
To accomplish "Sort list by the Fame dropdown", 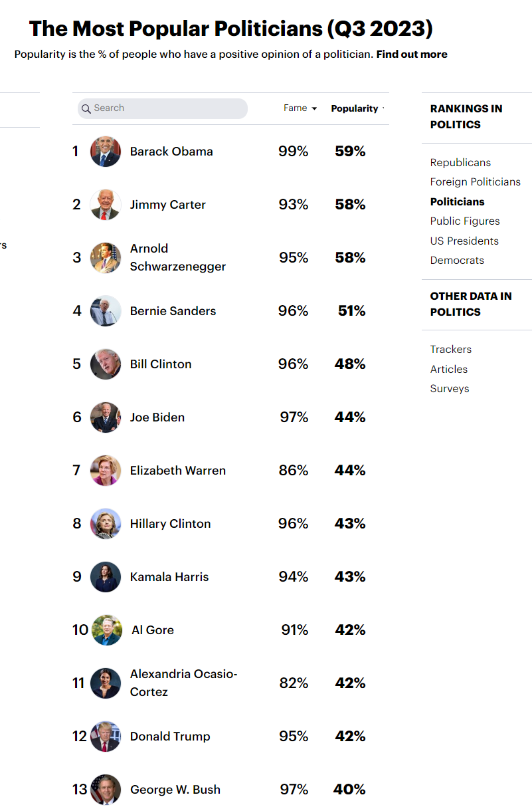I will pos(300,108).
